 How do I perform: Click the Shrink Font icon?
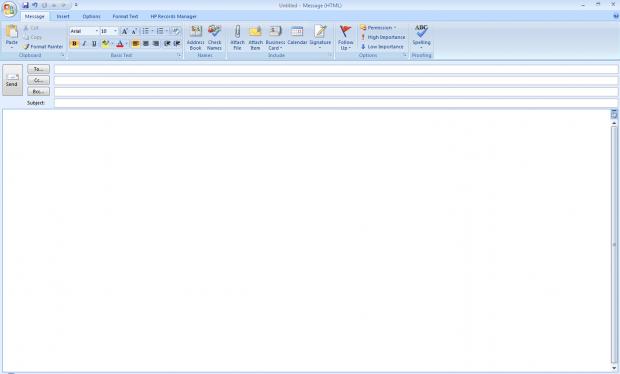click(x=134, y=31)
